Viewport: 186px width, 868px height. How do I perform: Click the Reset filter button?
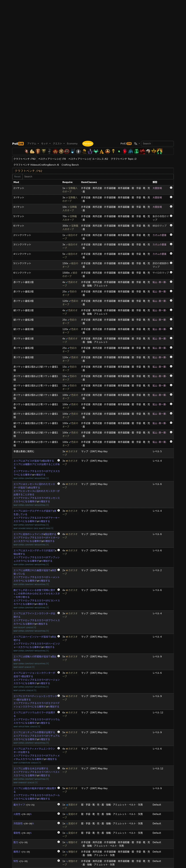coord(17,176)
